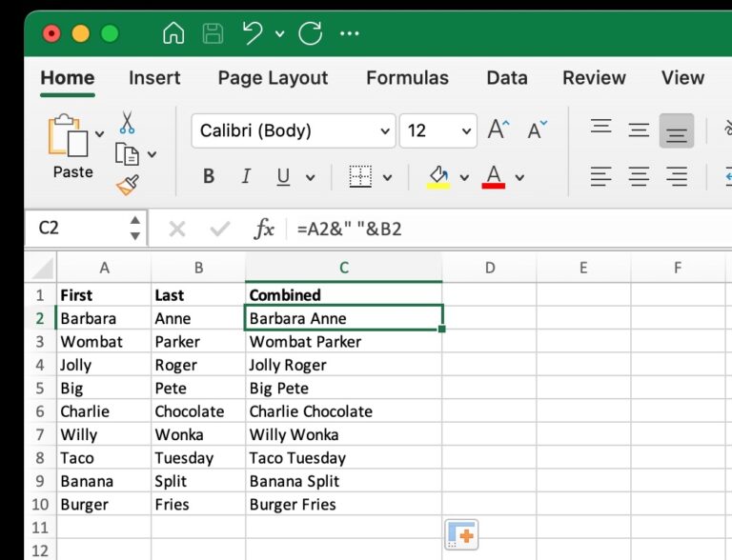Select column A header
732x560 pixels.
point(104,268)
